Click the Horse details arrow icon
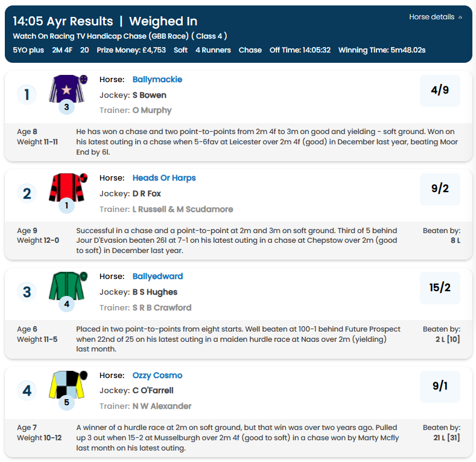This screenshot has height=462, width=476. (460, 18)
